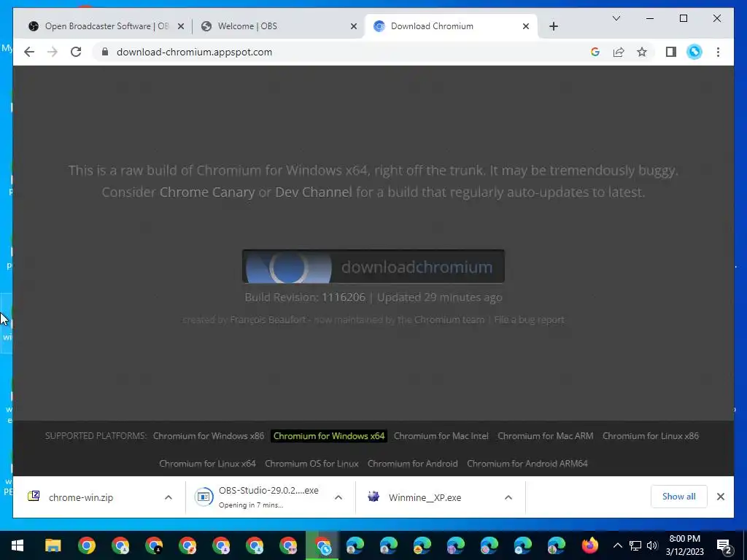Screen dimensions: 747x560
Task: Close the Welcome | OBS tab
Action: click(x=354, y=26)
